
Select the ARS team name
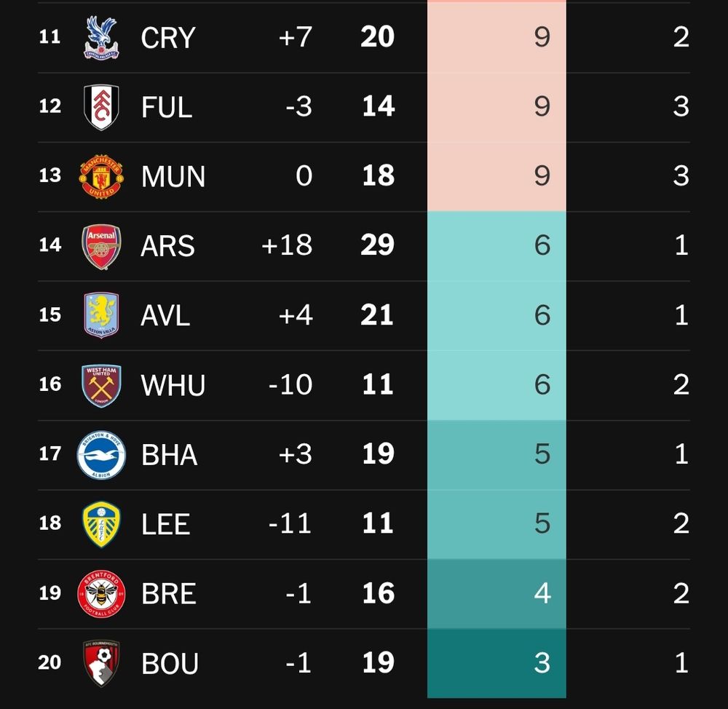167,246
